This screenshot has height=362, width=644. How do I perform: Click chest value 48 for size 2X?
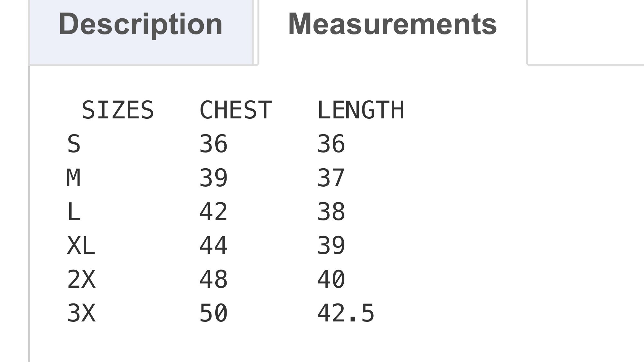point(213,279)
